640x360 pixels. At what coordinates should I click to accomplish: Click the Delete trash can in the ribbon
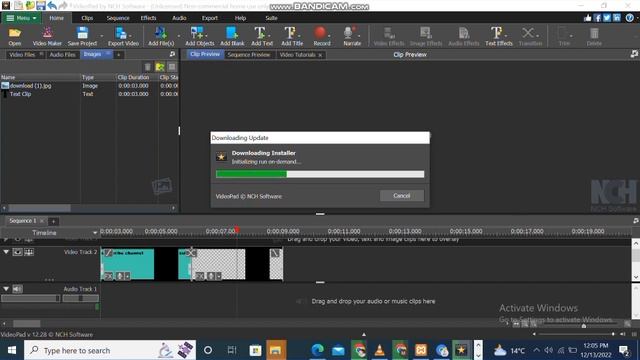coord(594,36)
